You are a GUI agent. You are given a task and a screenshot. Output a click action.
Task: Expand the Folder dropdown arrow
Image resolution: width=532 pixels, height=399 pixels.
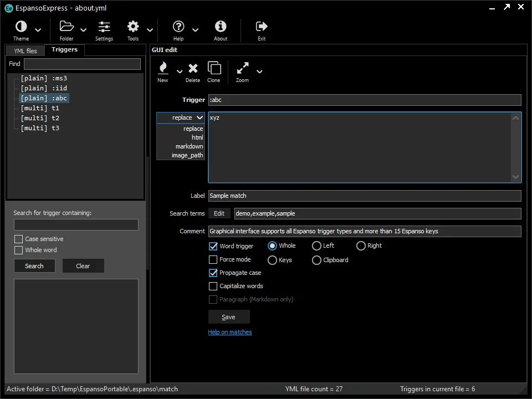[83, 30]
